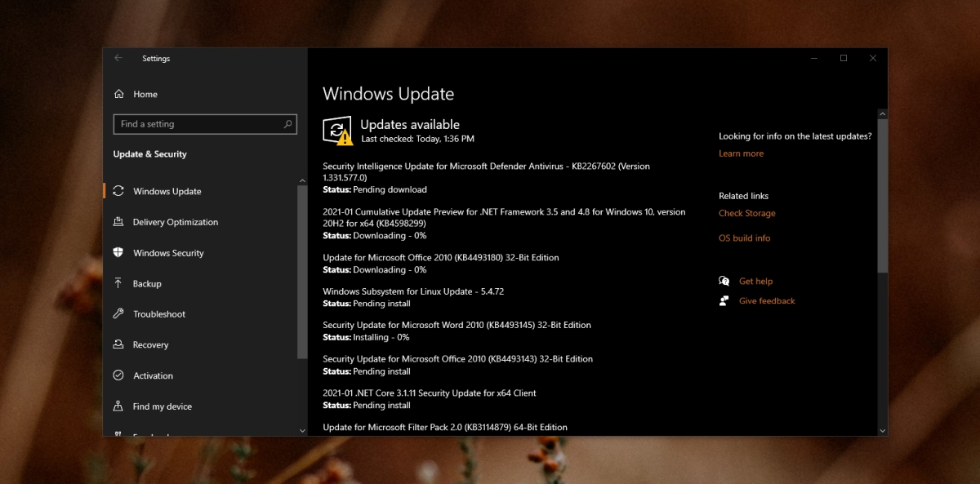The image size is (980, 484).
Task: Focus the Find a setting search box
Action: tap(205, 124)
